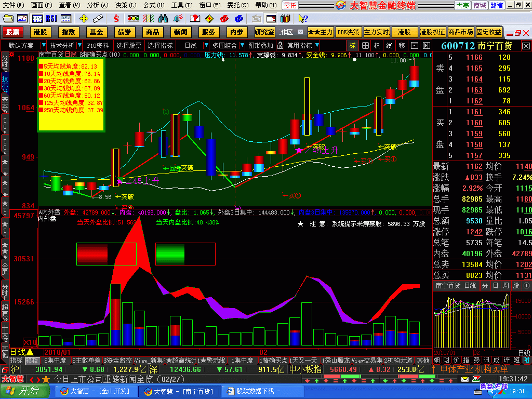Click the red circled phi icon

(x=224, y=18)
